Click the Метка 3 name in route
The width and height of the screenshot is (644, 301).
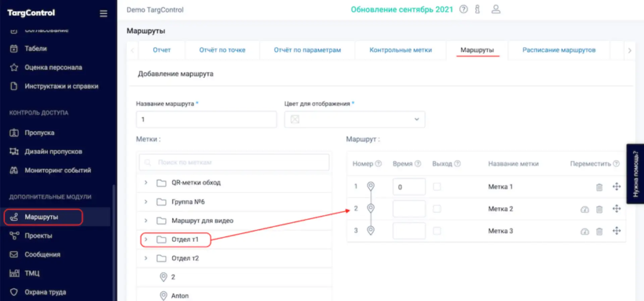(500, 231)
